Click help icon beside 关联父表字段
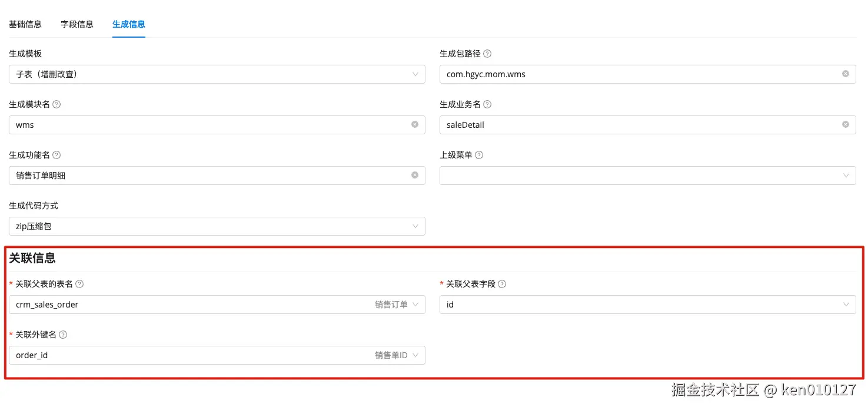Viewport: 868px width, 410px height. pyautogui.click(x=502, y=284)
